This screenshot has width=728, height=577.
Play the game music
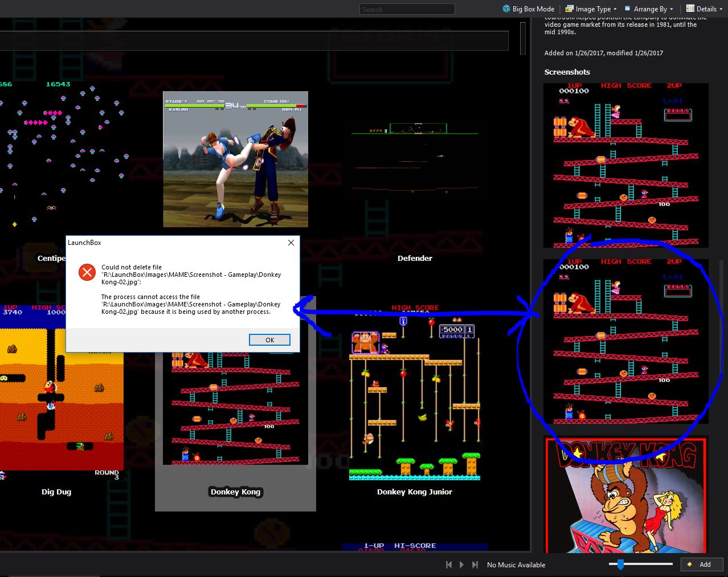click(461, 564)
